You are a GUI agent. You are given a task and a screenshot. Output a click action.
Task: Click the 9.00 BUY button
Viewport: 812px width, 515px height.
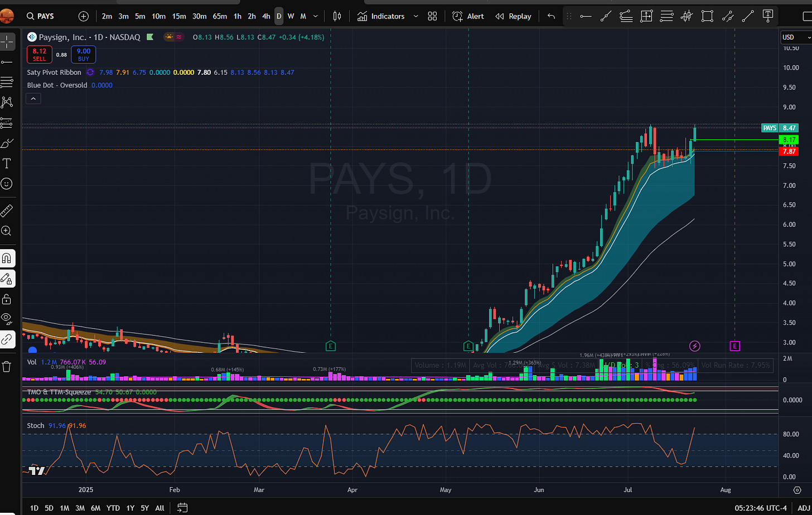83,55
